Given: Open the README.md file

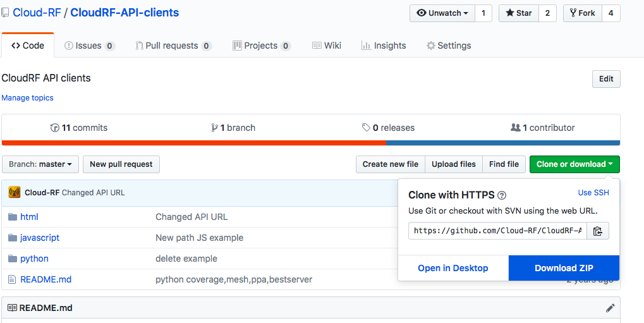Looking at the screenshot, I should pyautogui.click(x=46, y=279).
